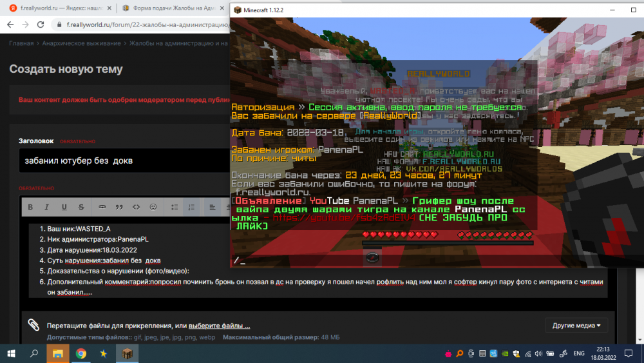Click the browser address bar

coord(142,25)
